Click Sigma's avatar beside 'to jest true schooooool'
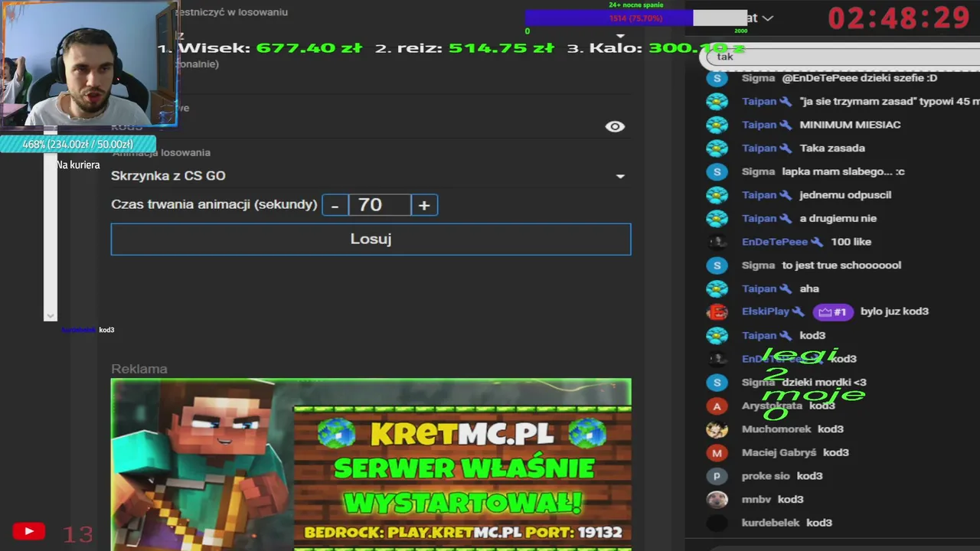This screenshot has width=980, height=551. [x=717, y=266]
